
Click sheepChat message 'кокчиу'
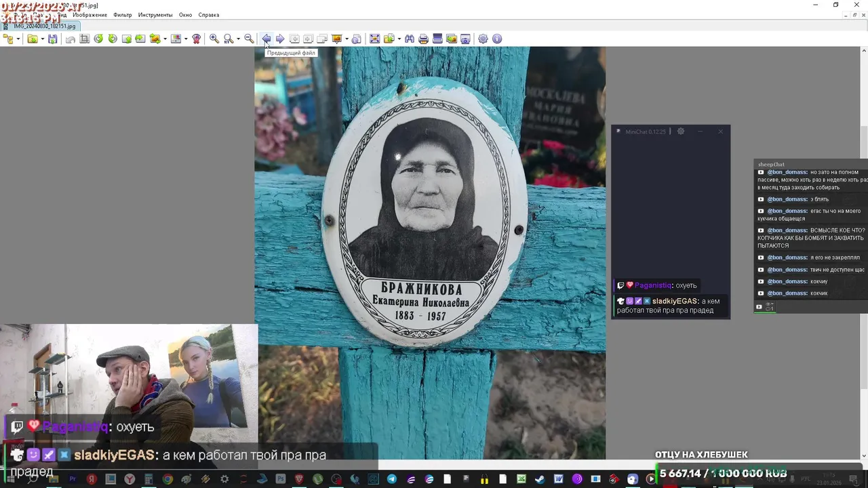click(793, 281)
